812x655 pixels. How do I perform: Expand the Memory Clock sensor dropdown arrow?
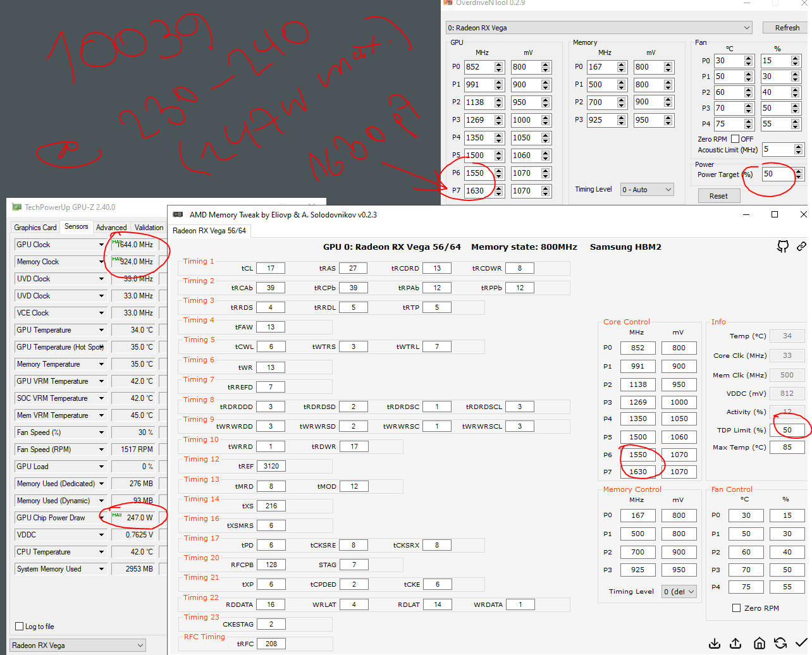101,262
